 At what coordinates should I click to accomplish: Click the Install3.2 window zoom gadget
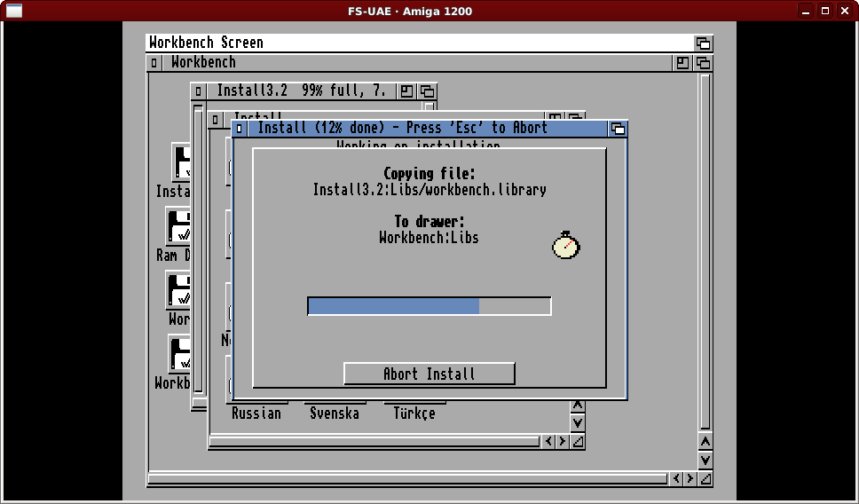(406, 91)
